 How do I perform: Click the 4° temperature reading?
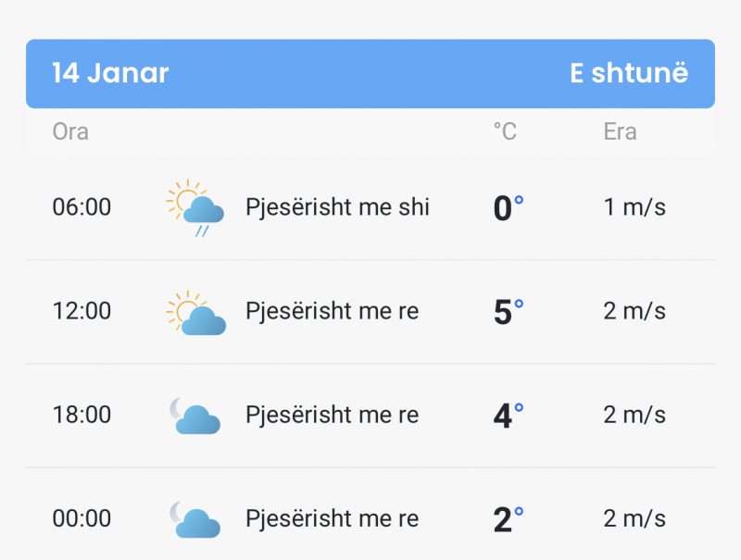(509, 416)
